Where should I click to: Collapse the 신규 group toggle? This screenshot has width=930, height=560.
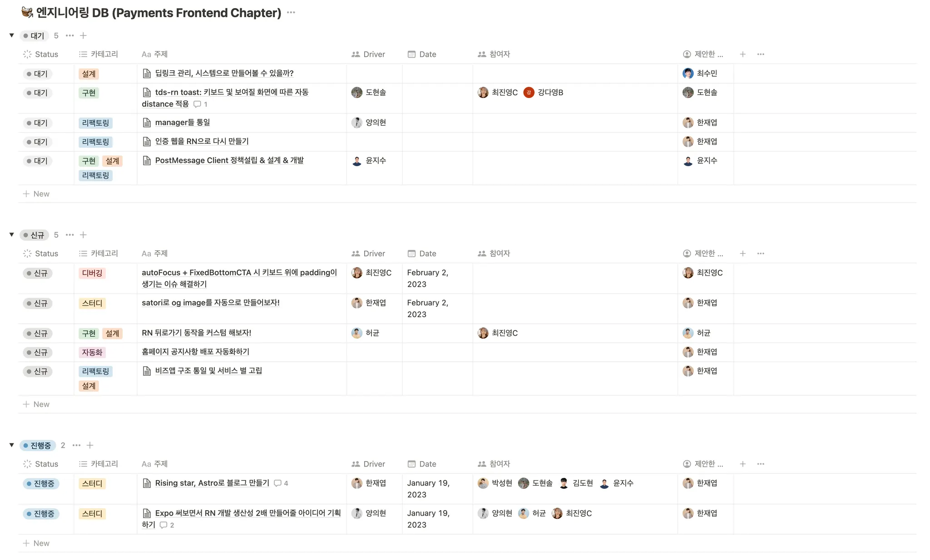tap(12, 235)
